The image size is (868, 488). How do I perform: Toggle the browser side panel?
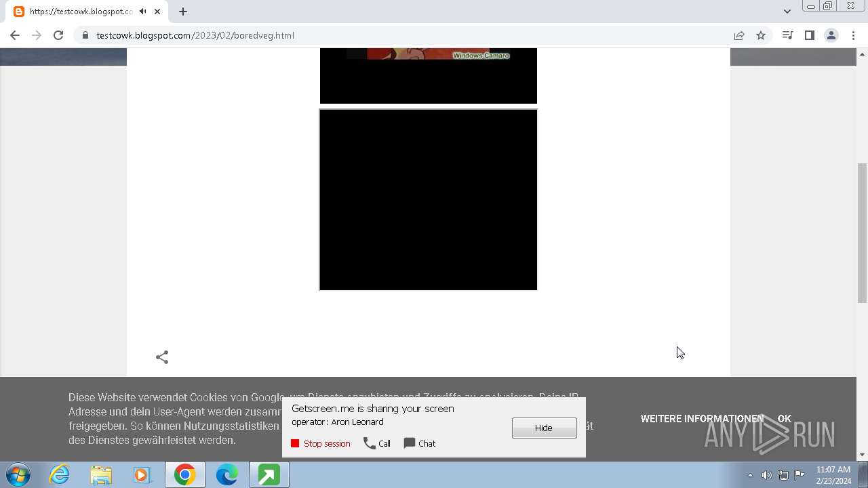click(x=809, y=35)
